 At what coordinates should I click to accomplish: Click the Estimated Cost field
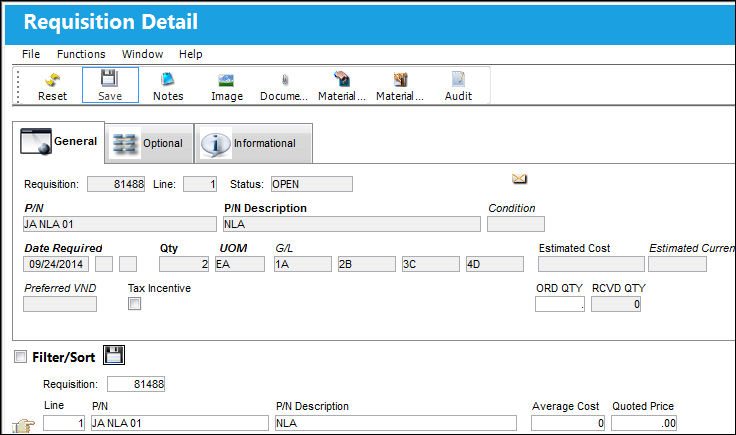[591, 264]
